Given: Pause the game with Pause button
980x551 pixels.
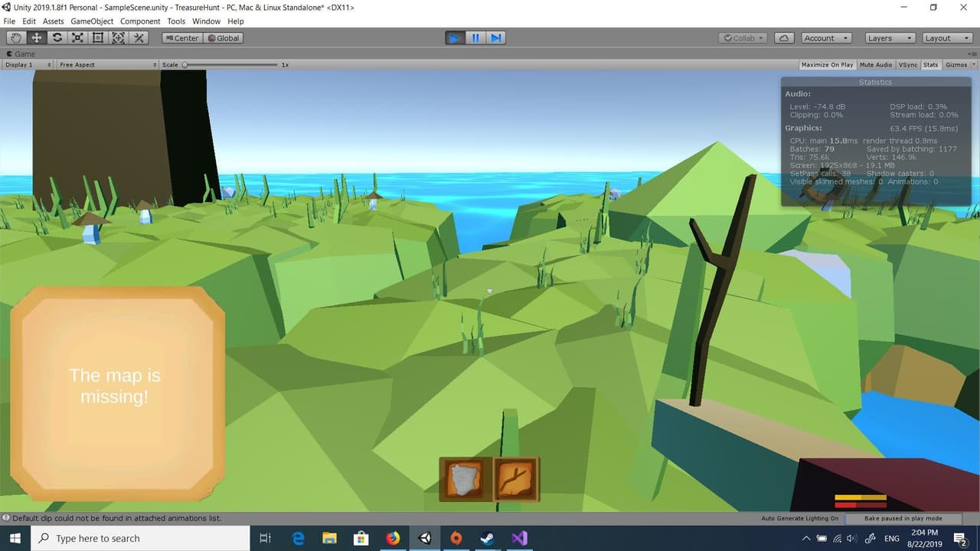Looking at the screenshot, I should (475, 37).
